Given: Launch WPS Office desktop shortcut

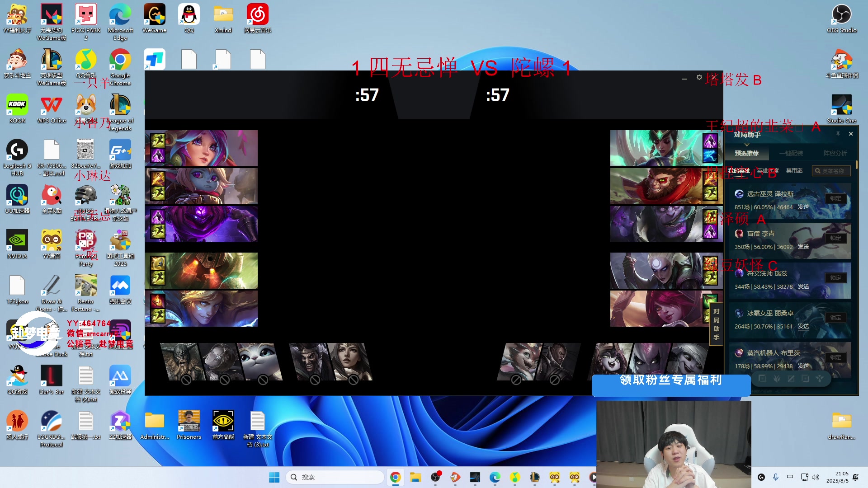Looking at the screenshot, I should click(52, 108).
